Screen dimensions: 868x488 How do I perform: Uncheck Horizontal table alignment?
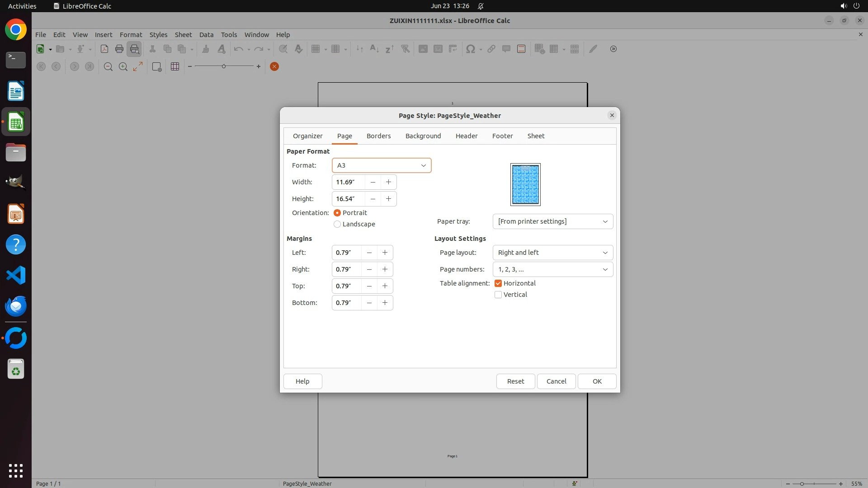coord(498,283)
